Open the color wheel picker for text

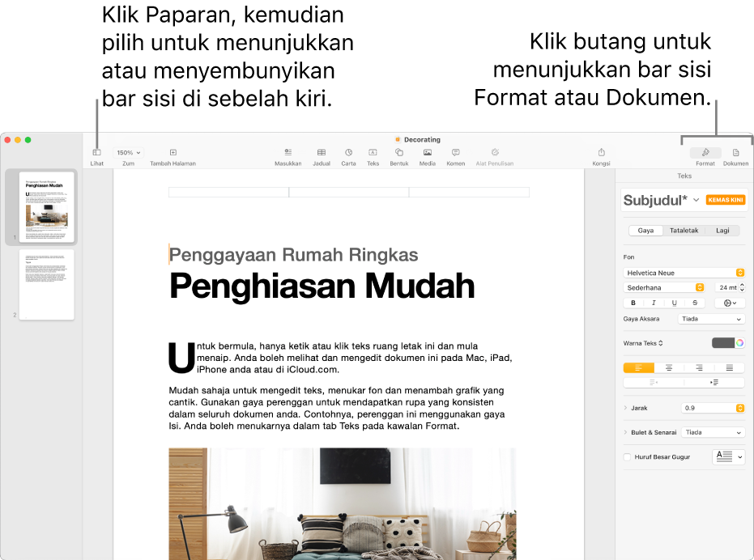pos(740,343)
